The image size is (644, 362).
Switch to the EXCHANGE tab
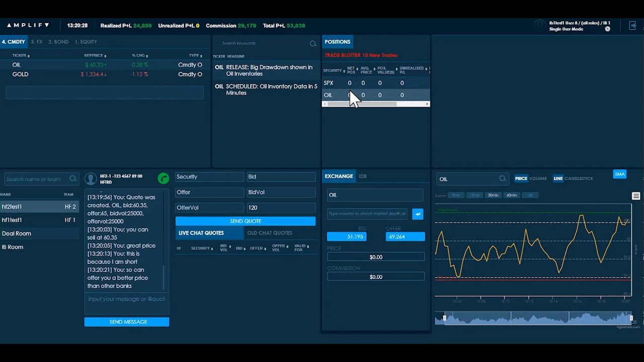pyautogui.click(x=339, y=176)
